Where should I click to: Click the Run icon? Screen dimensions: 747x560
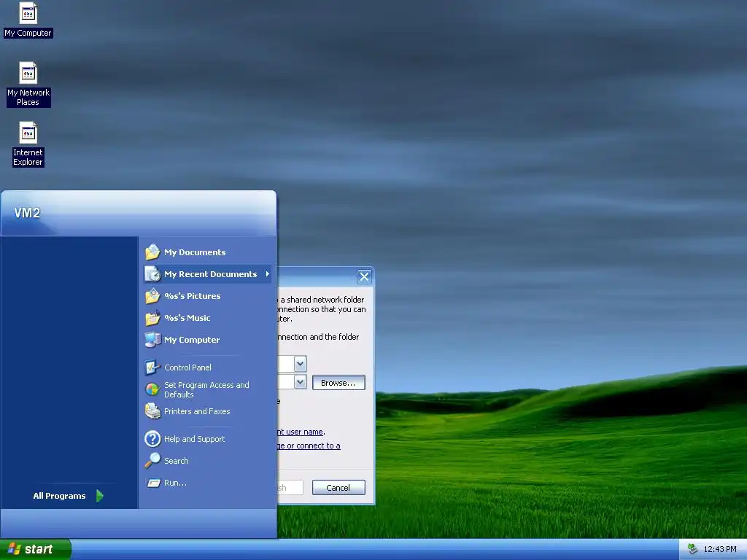click(x=153, y=483)
